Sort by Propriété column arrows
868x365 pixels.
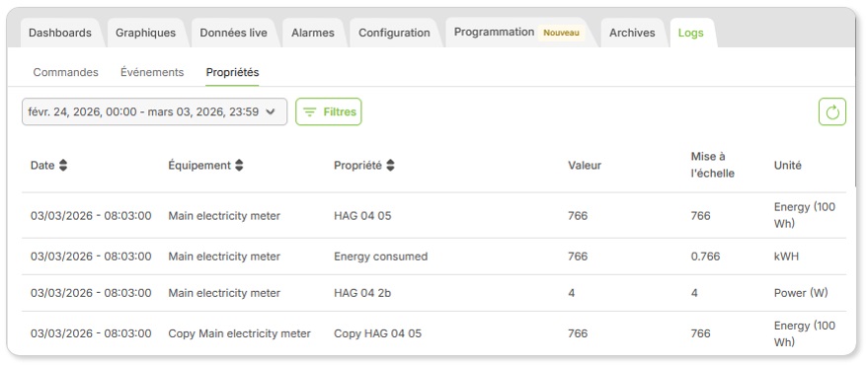pyautogui.click(x=390, y=166)
